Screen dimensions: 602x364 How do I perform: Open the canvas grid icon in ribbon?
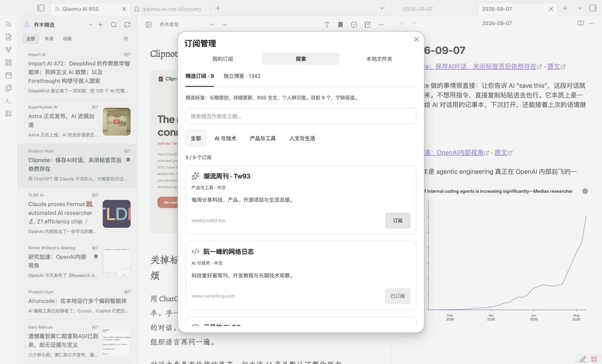[x=9, y=62]
